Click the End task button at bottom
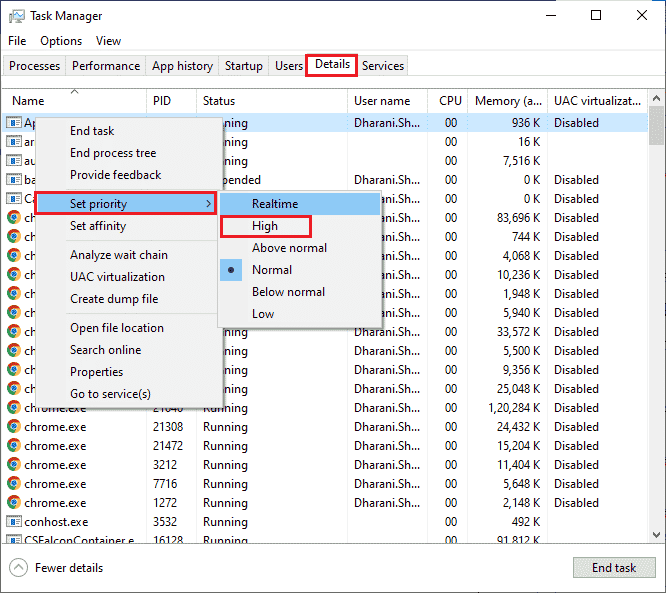 tap(614, 568)
